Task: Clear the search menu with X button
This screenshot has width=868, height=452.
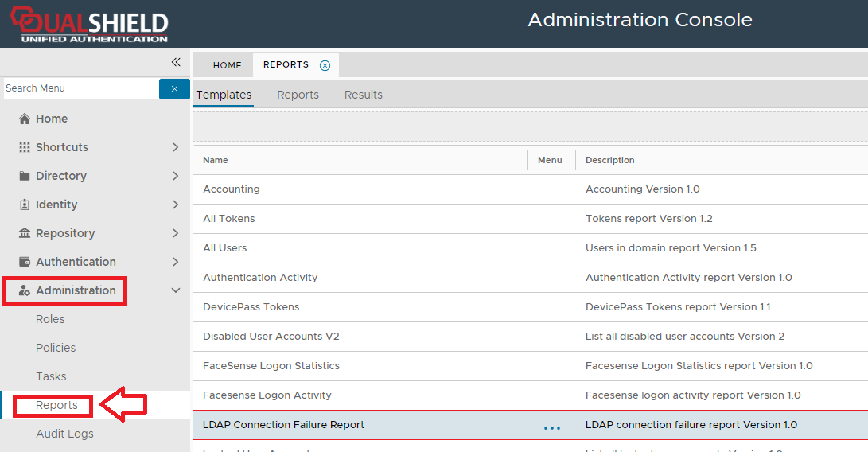Action: point(174,88)
